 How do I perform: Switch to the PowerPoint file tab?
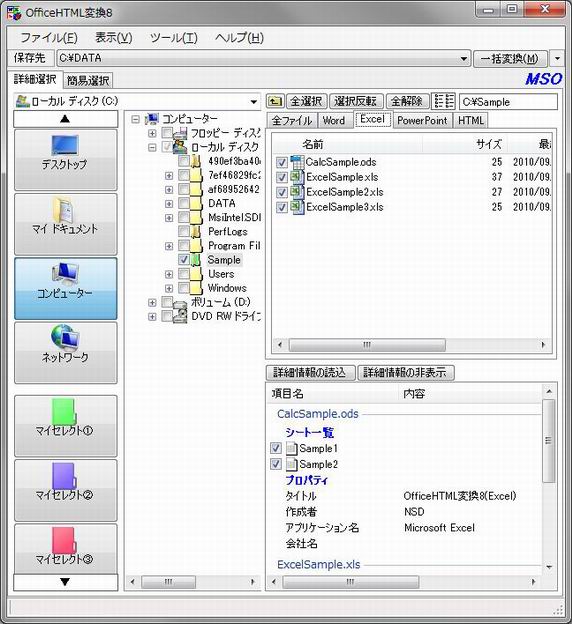(422, 120)
